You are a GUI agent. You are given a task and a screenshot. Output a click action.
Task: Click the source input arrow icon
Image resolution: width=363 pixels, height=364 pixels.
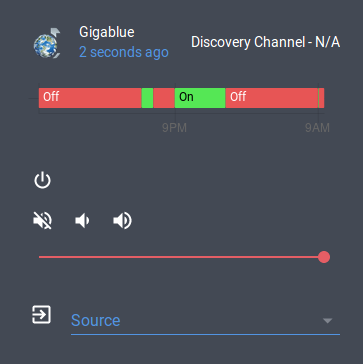point(41,314)
